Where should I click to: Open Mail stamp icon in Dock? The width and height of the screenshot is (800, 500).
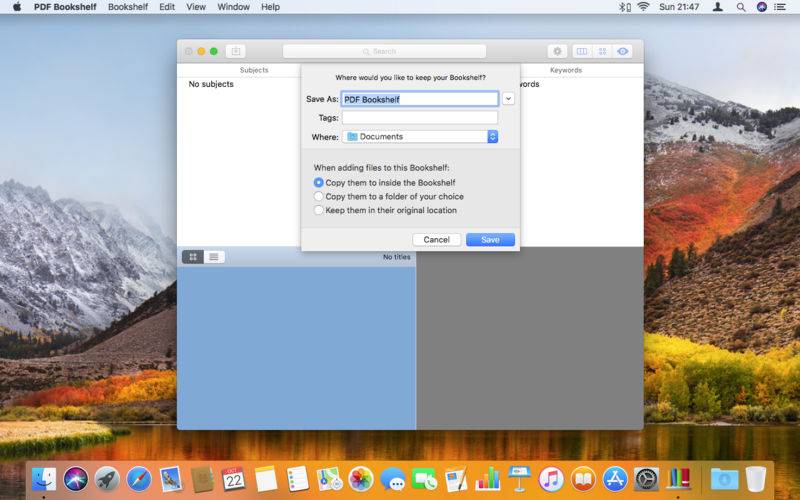coord(170,479)
